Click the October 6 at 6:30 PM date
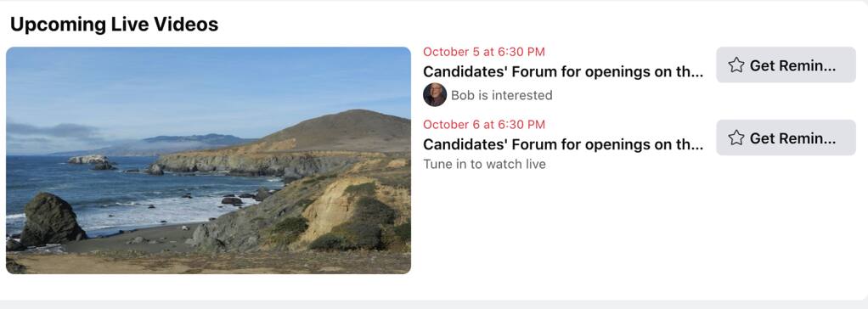868x309 pixels. pyautogui.click(x=484, y=124)
